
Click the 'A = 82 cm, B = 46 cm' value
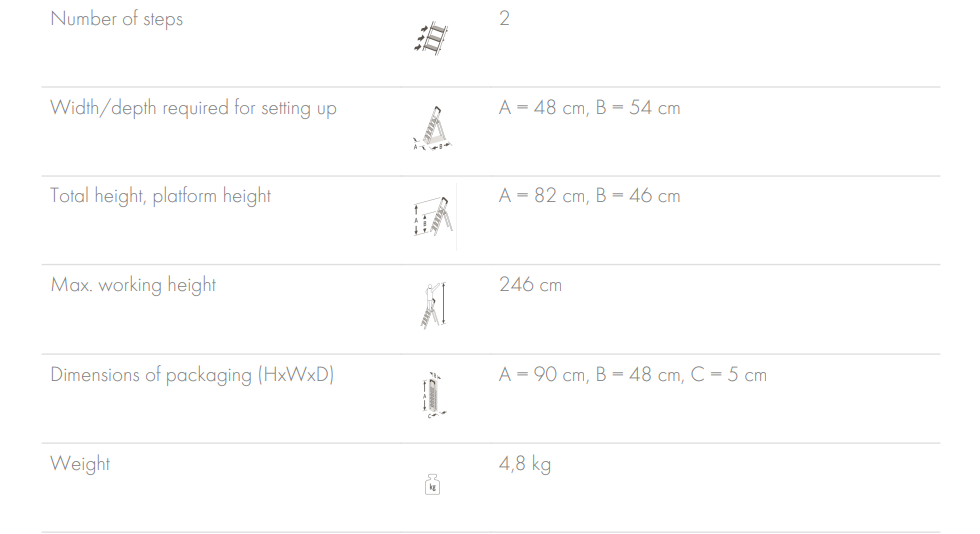pos(589,196)
